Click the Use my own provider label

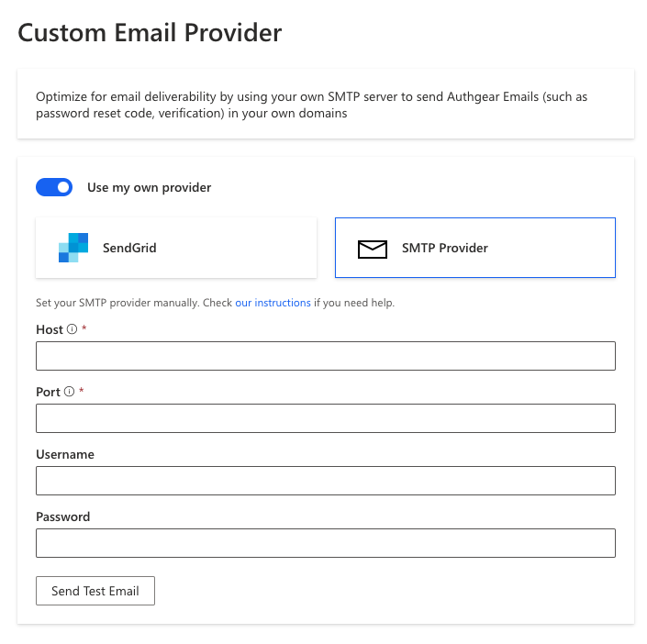point(149,188)
